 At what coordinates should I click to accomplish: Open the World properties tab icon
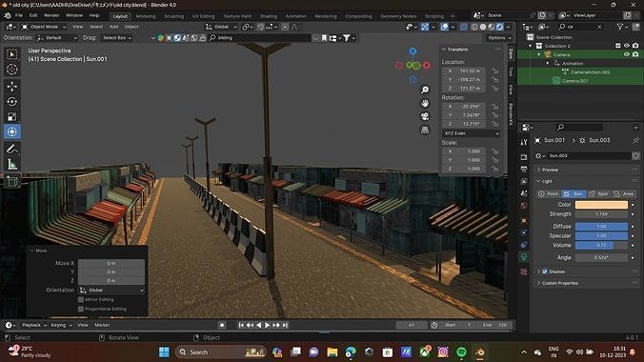pyautogui.click(x=524, y=206)
